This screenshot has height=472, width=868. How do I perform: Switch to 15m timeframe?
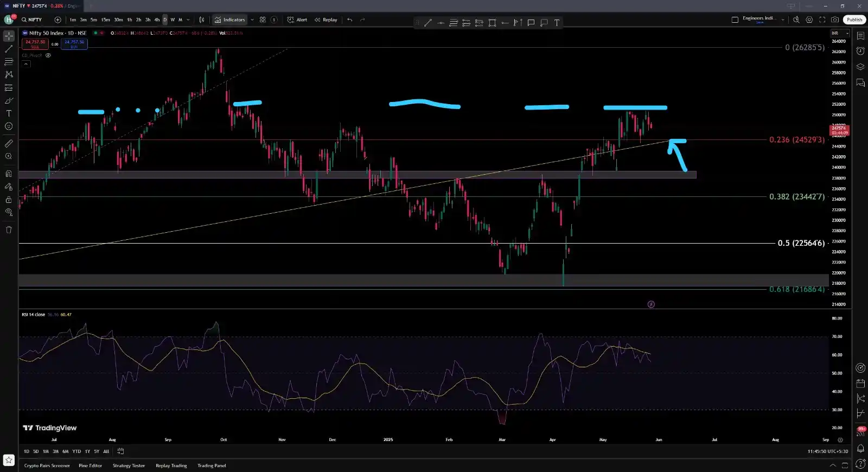[105, 20]
